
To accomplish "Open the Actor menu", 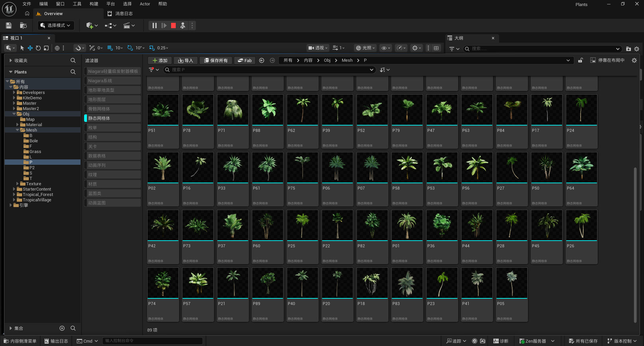I will pos(145,4).
